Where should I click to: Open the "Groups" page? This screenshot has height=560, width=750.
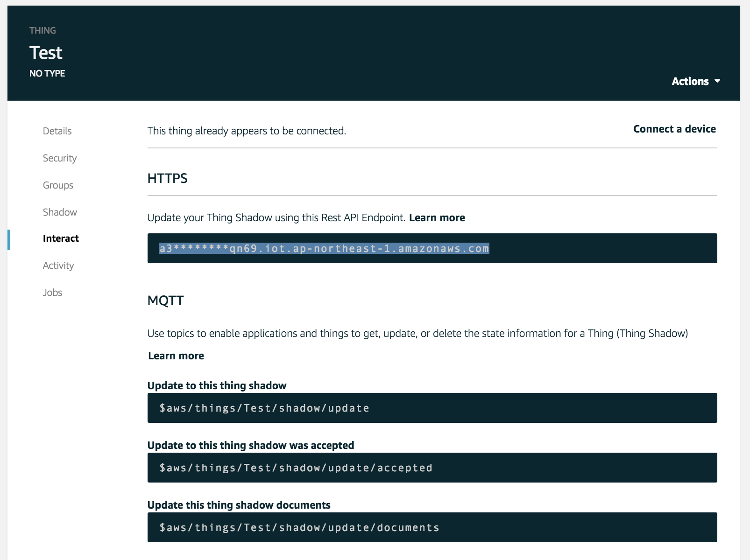pos(57,185)
